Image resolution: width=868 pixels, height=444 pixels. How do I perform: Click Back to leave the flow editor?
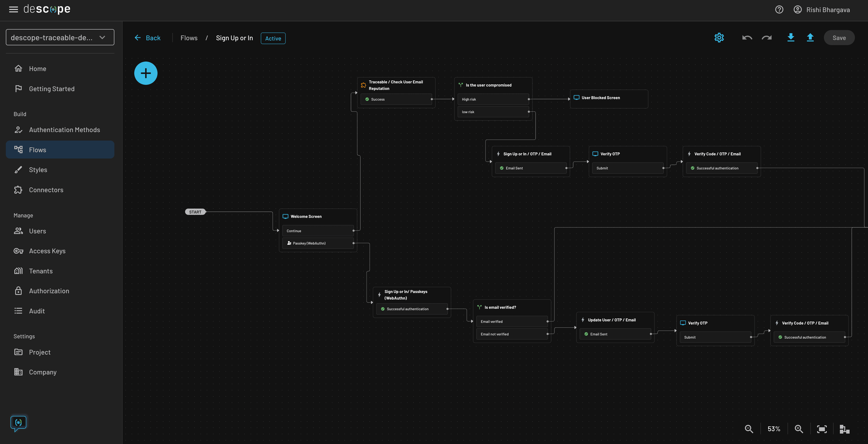(x=148, y=38)
